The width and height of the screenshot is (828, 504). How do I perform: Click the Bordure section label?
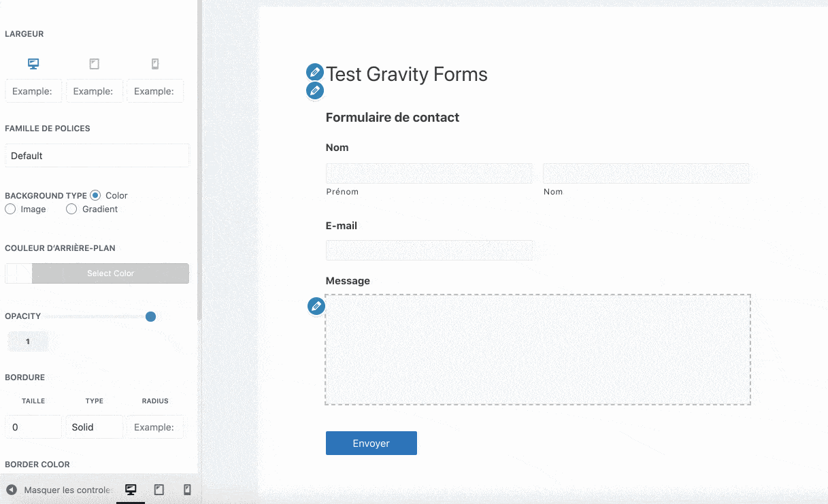point(24,377)
